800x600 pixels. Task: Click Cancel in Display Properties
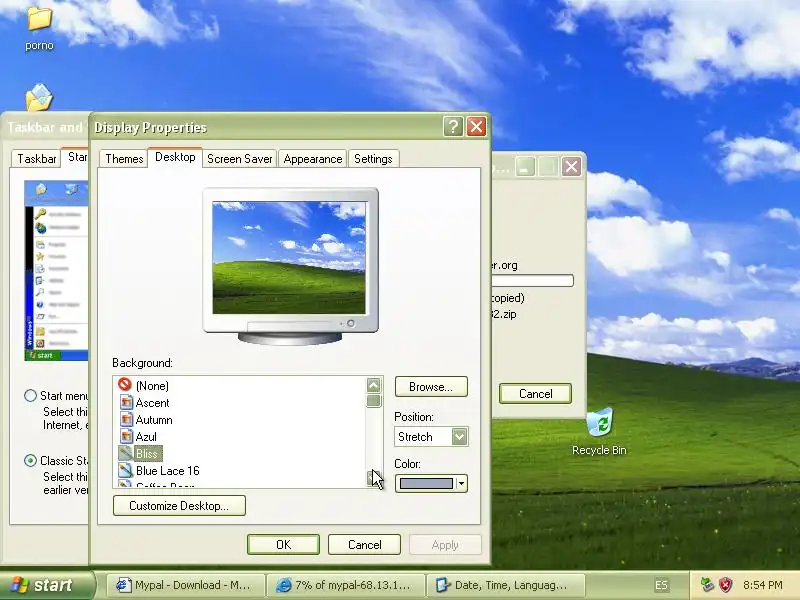tap(364, 544)
